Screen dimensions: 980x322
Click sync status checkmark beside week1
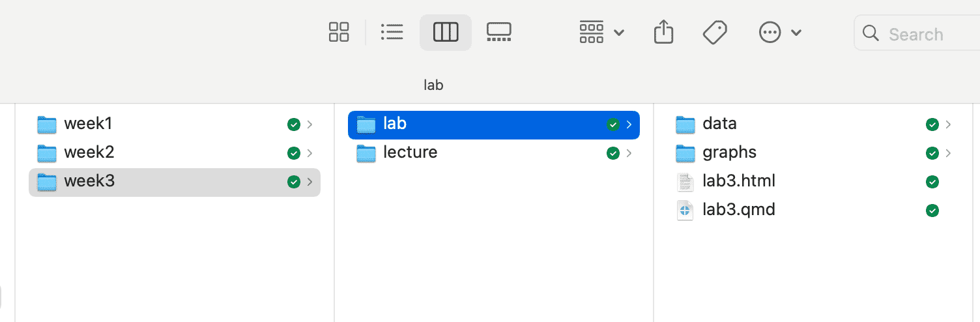pos(293,124)
